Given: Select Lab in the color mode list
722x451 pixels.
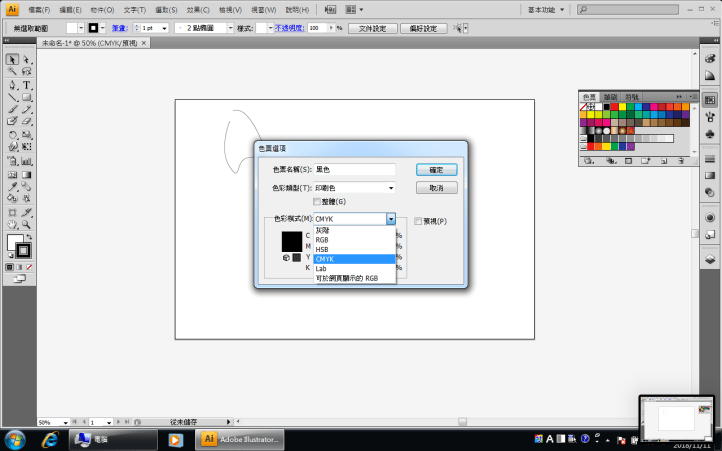Looking at the screenshot, I should [x=321, y=268].
